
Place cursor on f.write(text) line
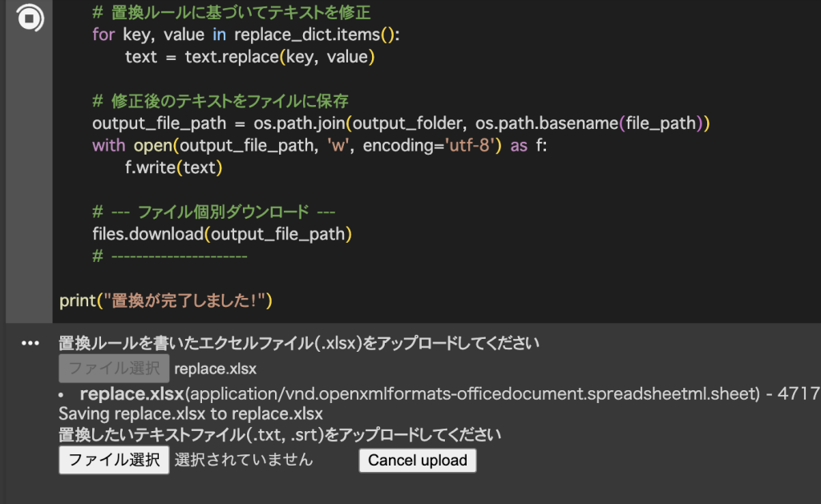(173, 167)
